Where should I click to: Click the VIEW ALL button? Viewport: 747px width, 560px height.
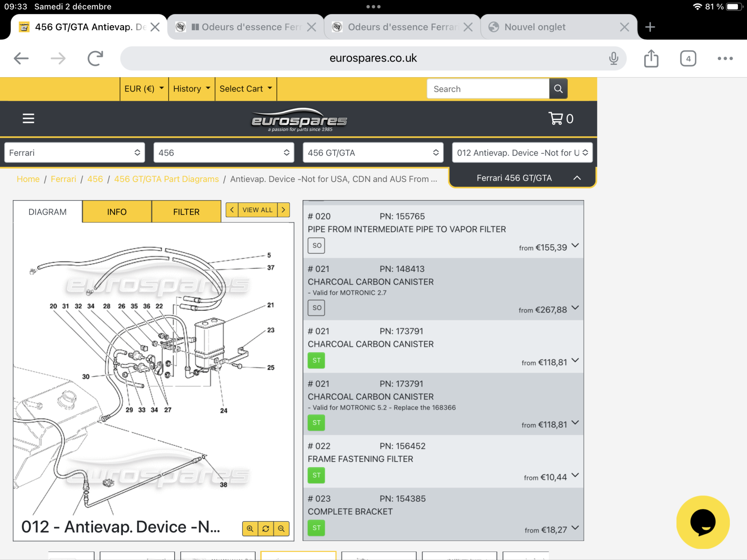coord(258,210)
